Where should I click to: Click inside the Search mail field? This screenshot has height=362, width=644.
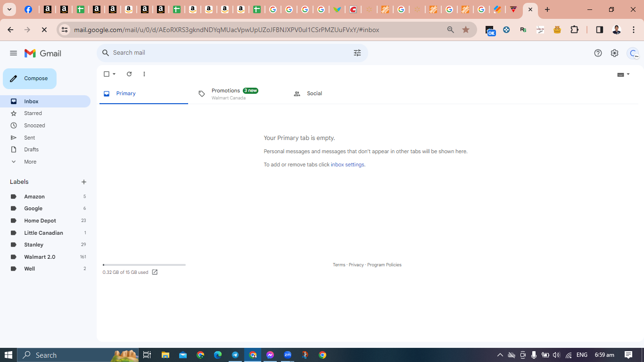(231, 53)
